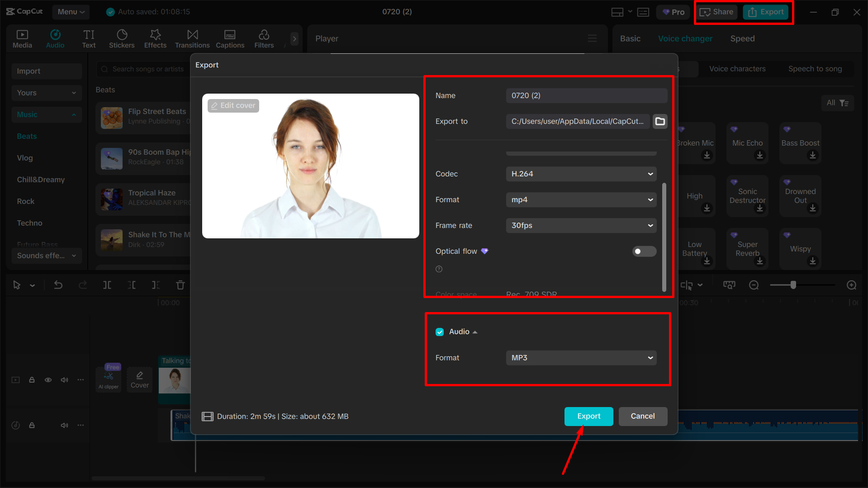Open the Codec dropdown
Image resolution: width=868 pixels, height=488 pixels.
(x=581, y=174)
